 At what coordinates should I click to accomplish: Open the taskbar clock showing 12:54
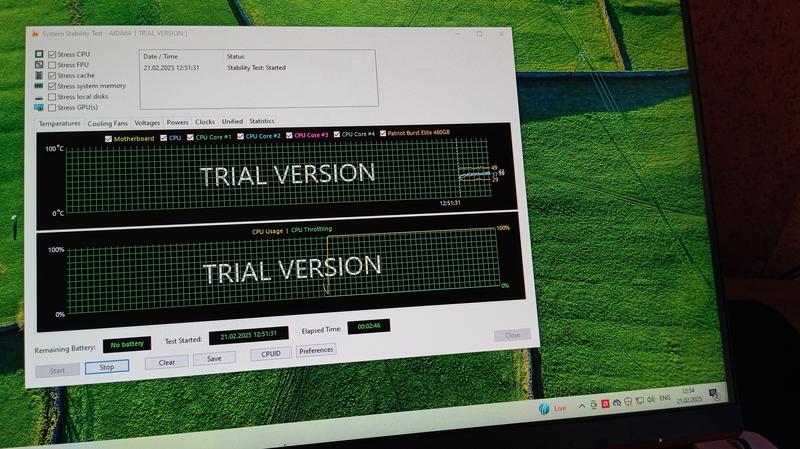689,395
